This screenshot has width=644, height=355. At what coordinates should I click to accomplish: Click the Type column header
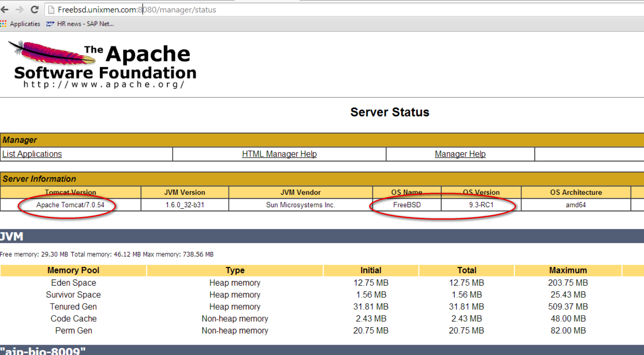pyautogui.click(x=235, y=270)
